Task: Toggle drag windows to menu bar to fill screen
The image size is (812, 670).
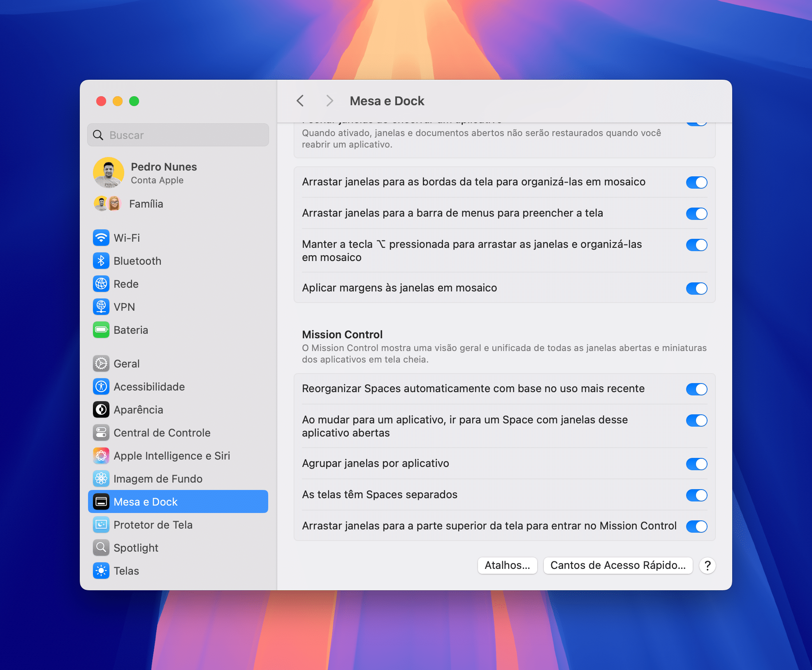Action: (x=696, y=213)
